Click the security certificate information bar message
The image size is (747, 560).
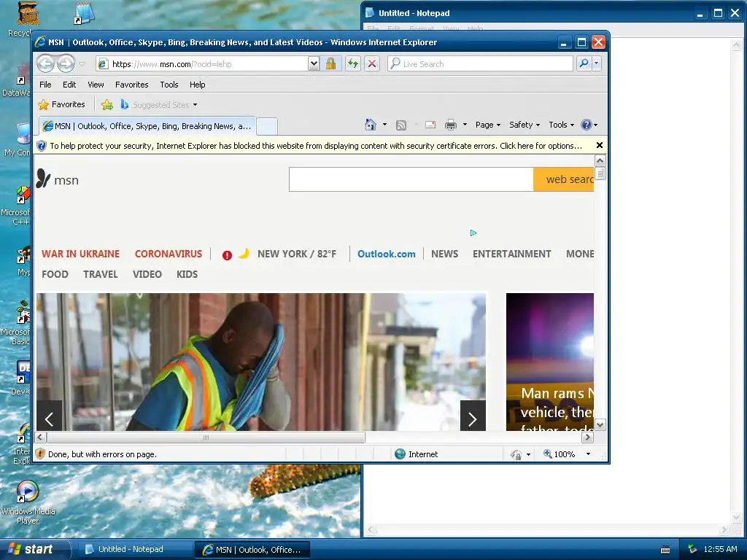315,146
